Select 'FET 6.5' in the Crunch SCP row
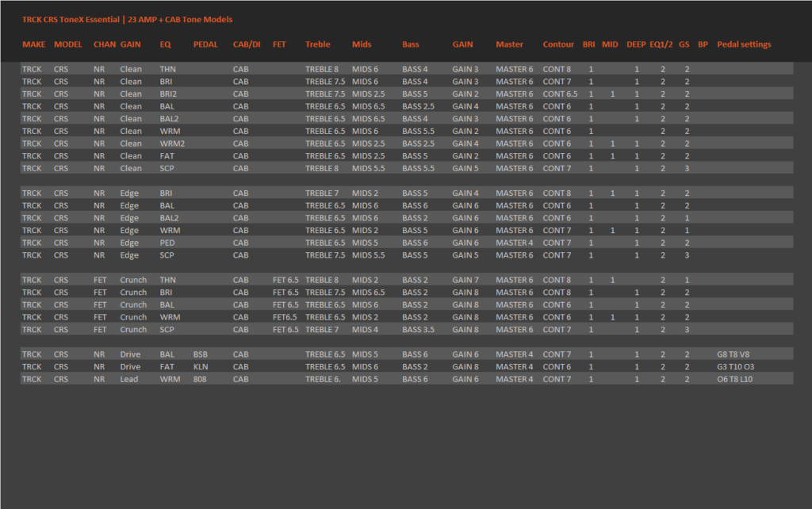Image resolution: width=812 pixels, height=509 pixels. coord(285,330)
